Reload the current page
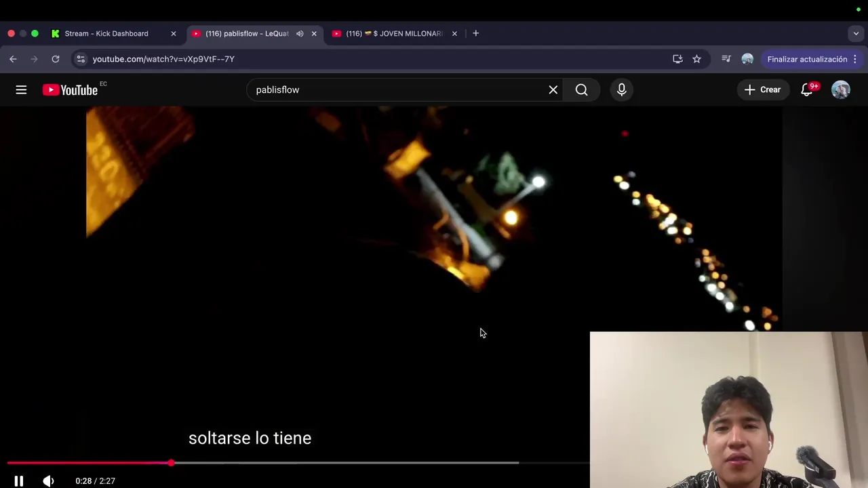 point(56,59)
